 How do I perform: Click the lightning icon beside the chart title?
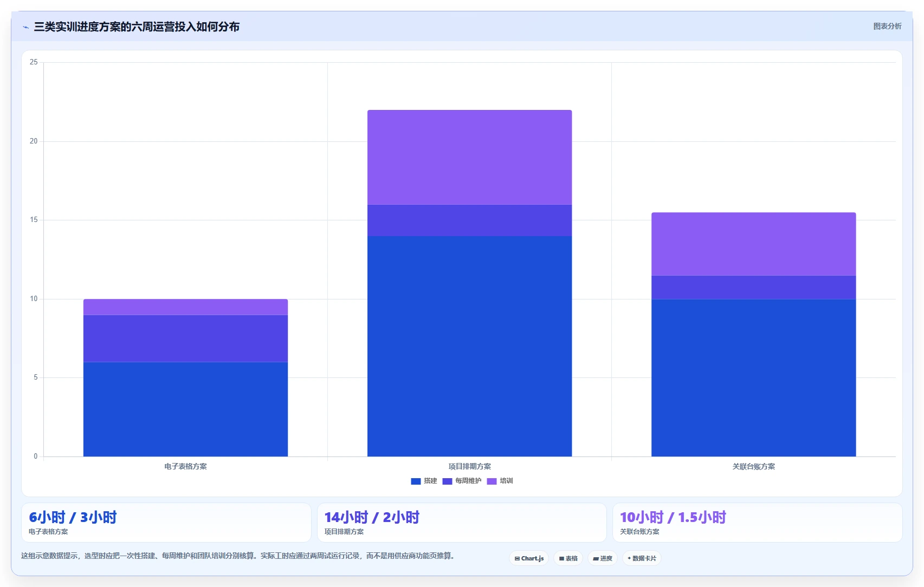coord(26,27)
